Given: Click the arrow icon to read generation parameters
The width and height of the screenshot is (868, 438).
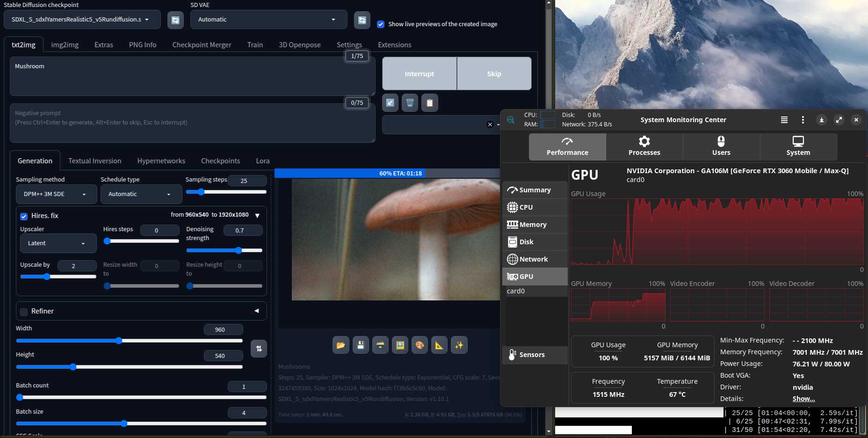Looking at the screenshot, I should [x=390, y=102].
